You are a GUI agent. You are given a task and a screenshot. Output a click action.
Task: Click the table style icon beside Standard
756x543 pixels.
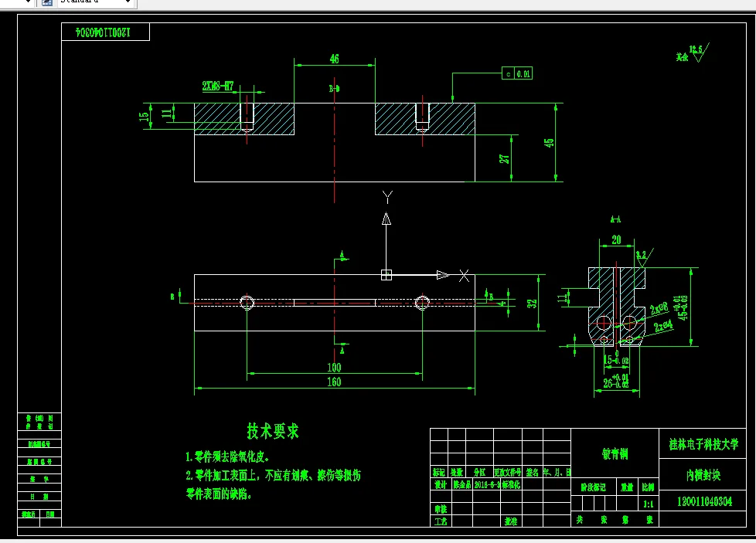pos(47,2)
